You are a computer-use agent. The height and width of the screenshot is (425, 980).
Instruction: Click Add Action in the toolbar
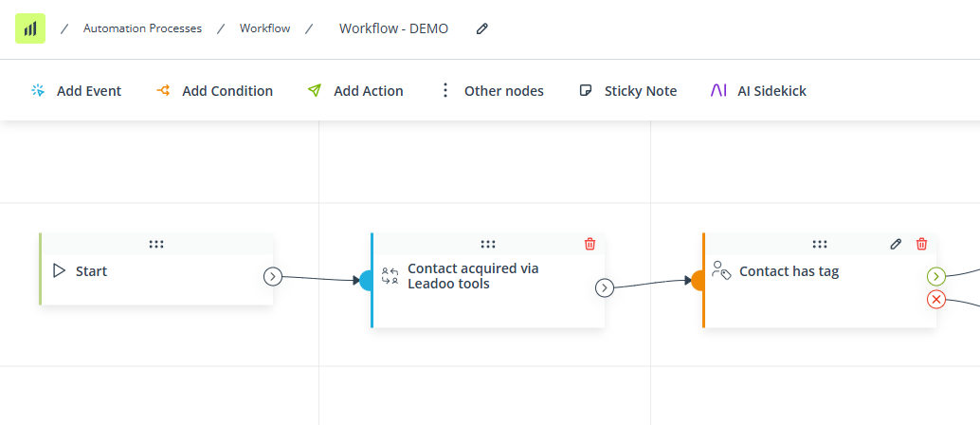(355, 91)
